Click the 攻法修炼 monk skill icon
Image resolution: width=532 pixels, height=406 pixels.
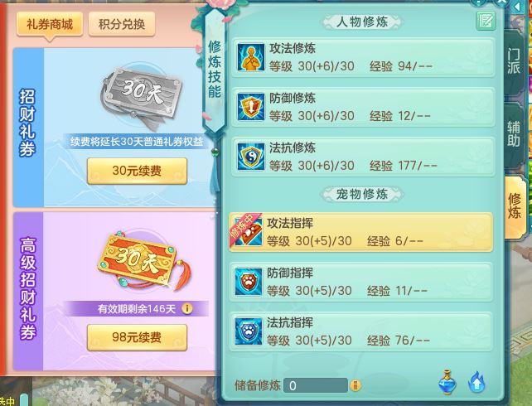click(x=251, y=57)
